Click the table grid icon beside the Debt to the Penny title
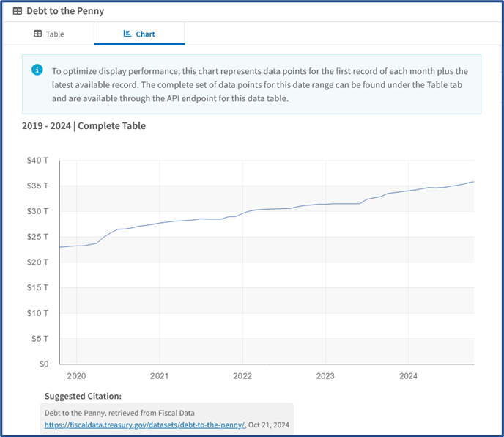The image size is (504, 437). click(x=18, y=11)
